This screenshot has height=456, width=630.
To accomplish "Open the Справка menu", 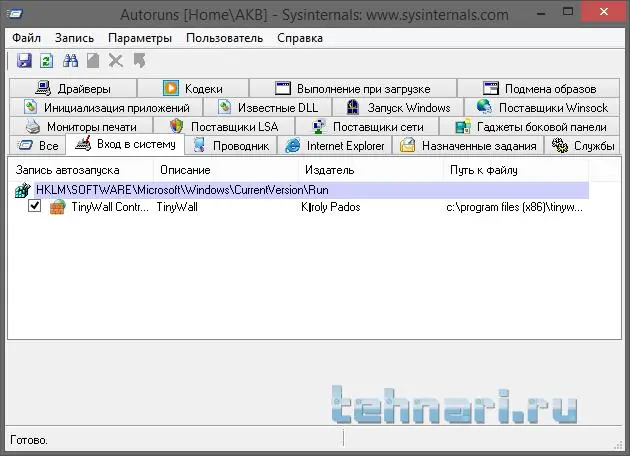I will coord(300,38).
